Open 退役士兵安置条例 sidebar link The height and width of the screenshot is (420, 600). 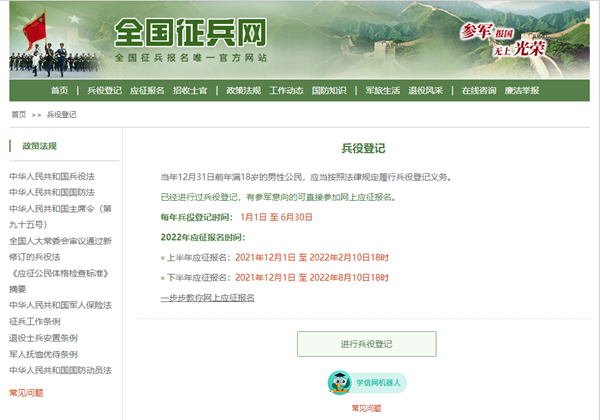tap(43, 338)
